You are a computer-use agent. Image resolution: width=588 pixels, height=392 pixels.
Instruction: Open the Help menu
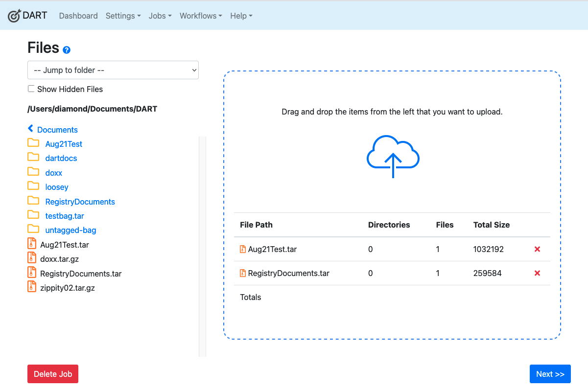(x=241, y=16)
